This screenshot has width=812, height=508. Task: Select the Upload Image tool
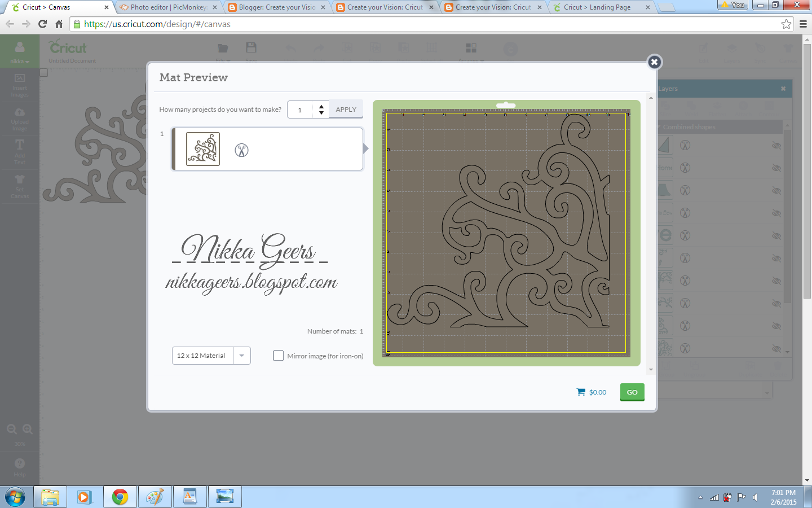click(20, 119)
